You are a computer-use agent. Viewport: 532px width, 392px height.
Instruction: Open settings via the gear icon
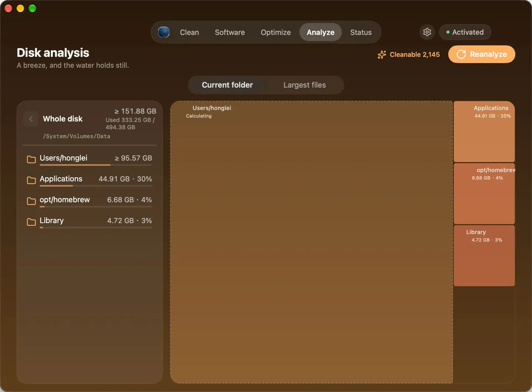tap(427, 32)
